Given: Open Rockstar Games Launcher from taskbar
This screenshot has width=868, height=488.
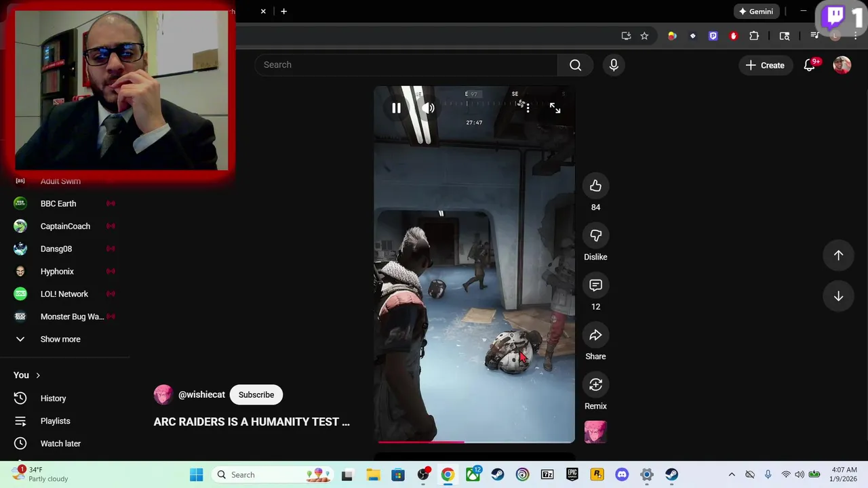Looking at the screenshot, I should click(x=597, y=474).
